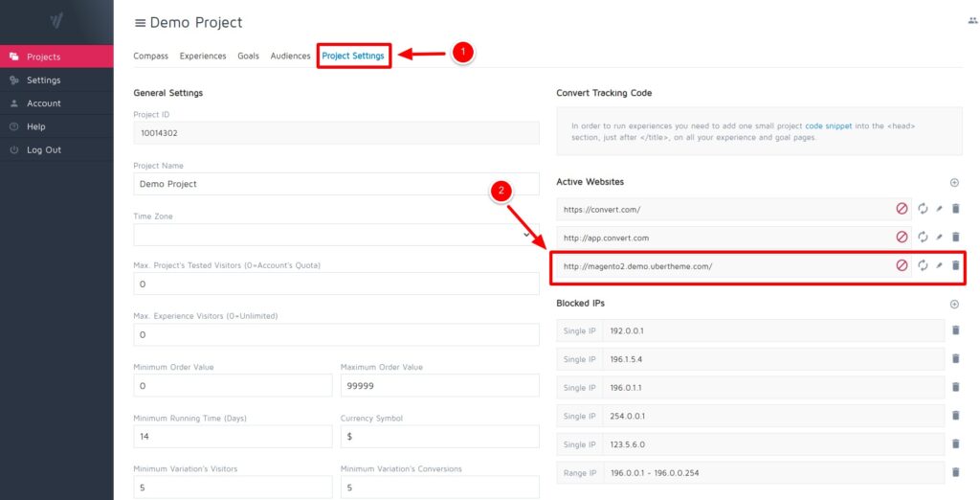Image resolution: width=980 pixels, height=500 pixels.
Task: Open Account in the sidebar
Action: pos(56,103)
